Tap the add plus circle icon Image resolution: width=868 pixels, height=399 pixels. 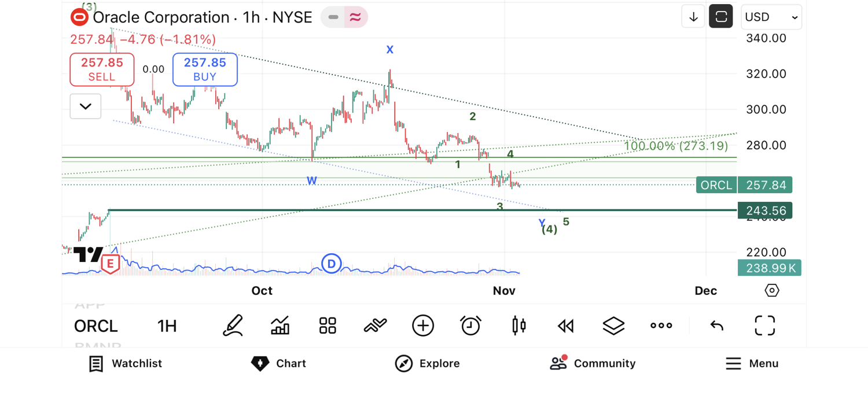(423, 326)
